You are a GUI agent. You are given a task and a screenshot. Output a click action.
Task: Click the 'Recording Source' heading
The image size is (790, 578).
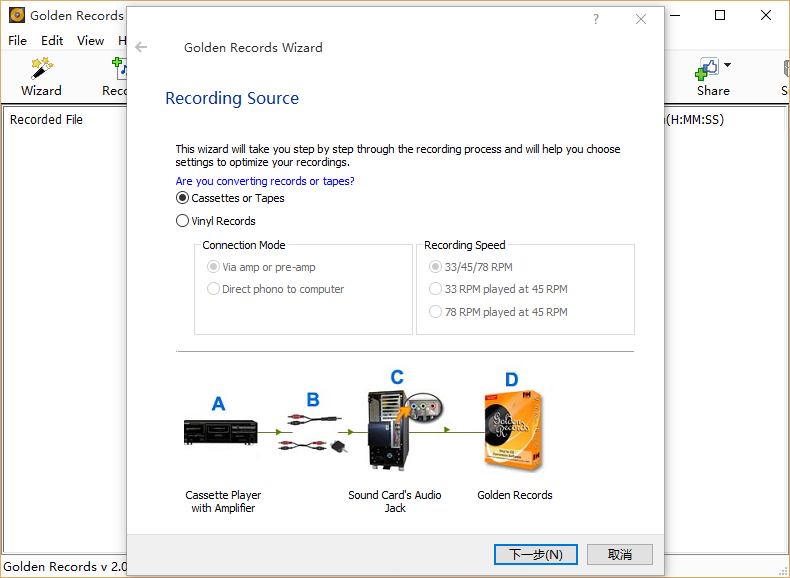[232, 98]
